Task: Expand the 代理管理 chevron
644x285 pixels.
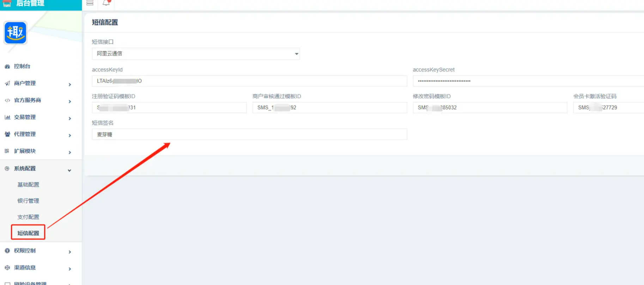Action: 70,135
